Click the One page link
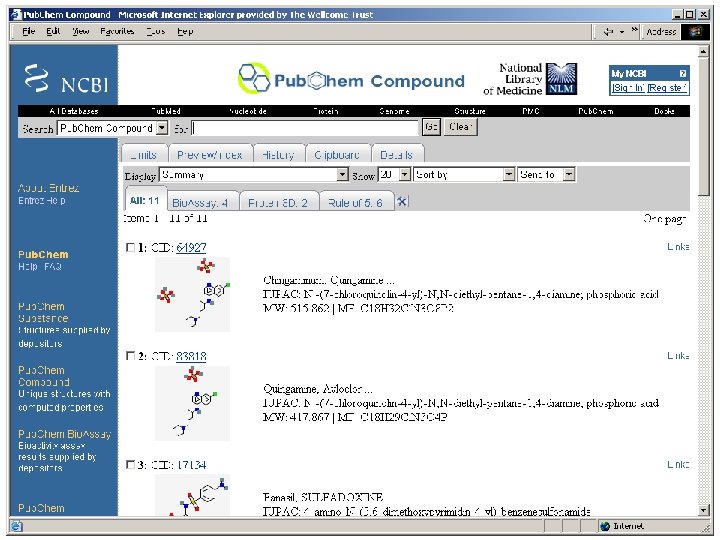The width and height of the screenshot is (720, 540). coord(665,219)
